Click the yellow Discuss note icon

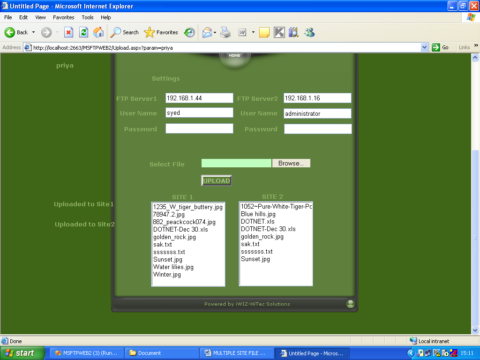264,33
